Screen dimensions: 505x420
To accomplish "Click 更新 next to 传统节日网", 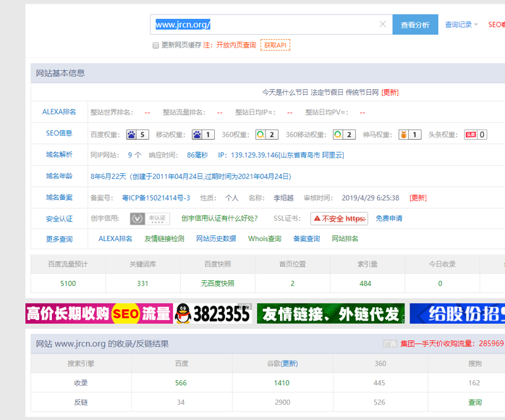I will click(390, 92).
